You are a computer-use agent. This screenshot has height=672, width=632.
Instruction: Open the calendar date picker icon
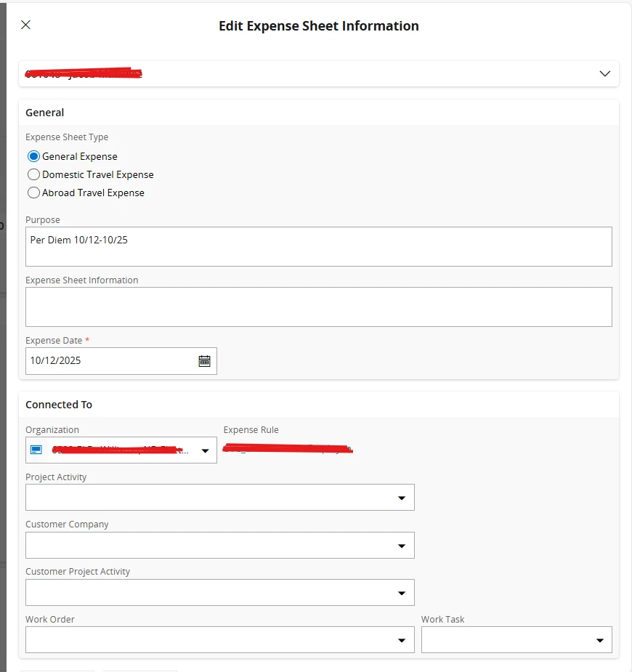204,361
